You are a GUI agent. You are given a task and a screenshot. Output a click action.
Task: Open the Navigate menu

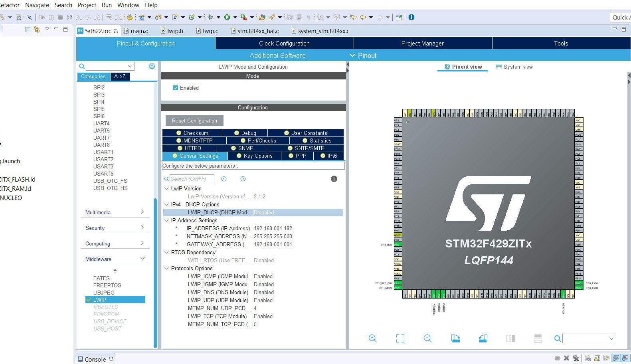click(x=37, y=5)
